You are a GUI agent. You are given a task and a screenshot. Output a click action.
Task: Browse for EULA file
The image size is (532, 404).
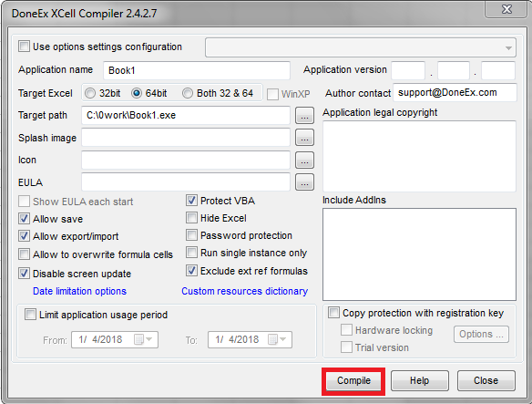(304, 182)
